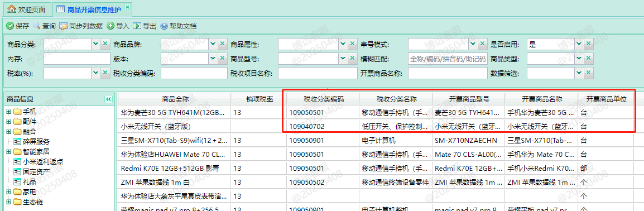Image resolution: width=644 pixels, height=211 pixels.
Task: Select 固定资产 tree item
Action: 36,171
